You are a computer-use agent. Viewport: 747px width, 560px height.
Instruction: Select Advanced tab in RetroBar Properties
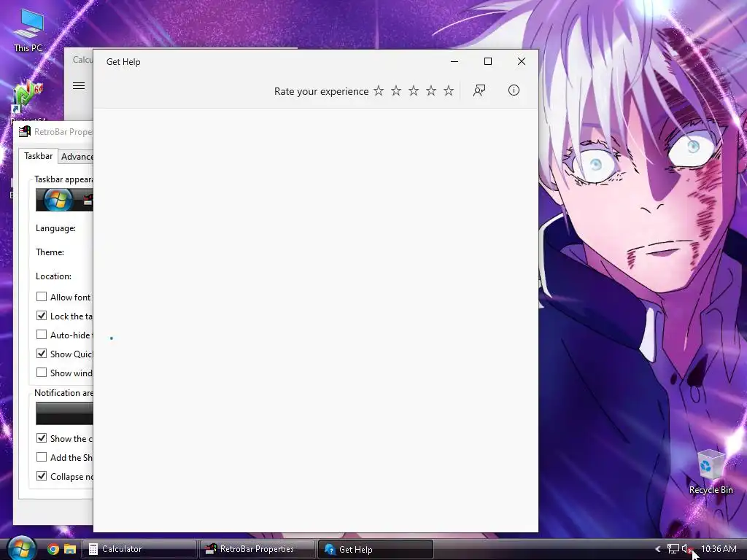pyautogui.click(x=76, y=157)
